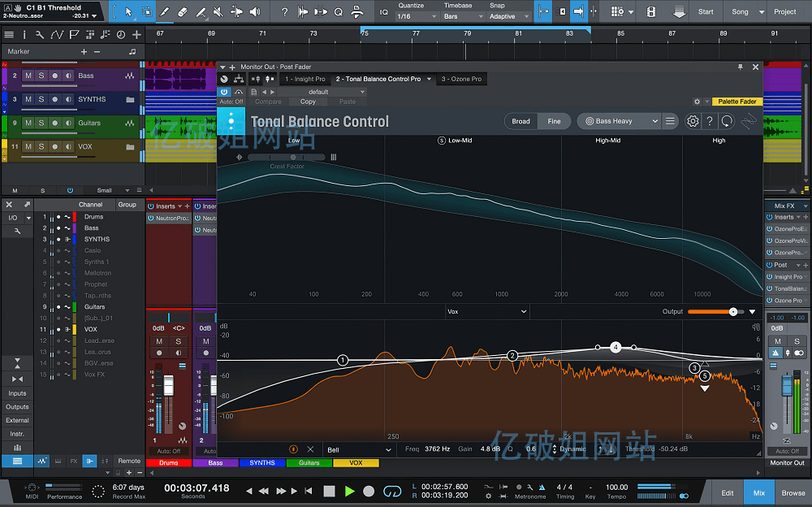
Task: Click the Compare button
Action: [268, 102]
